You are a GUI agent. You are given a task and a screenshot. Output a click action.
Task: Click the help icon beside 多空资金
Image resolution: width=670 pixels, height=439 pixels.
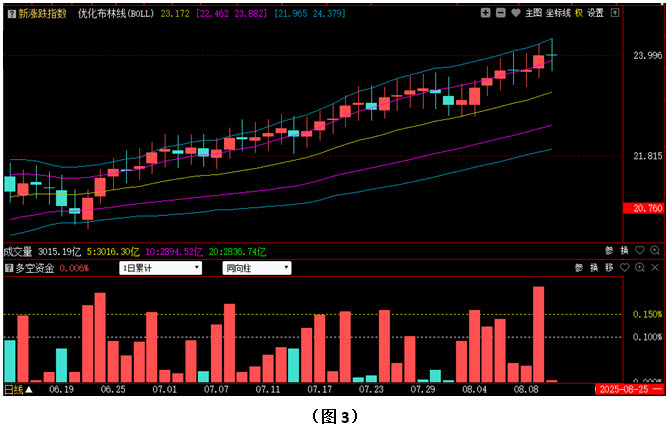[9, 268]
